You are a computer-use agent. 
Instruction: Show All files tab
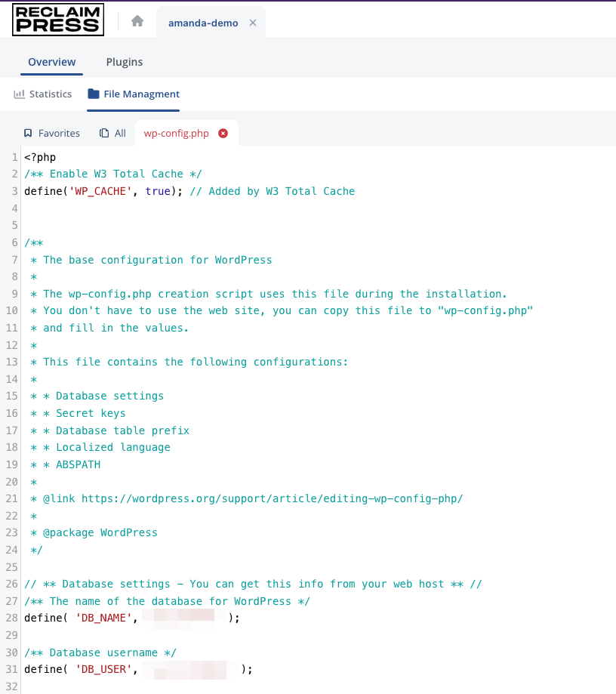click(x=120, y=133)
